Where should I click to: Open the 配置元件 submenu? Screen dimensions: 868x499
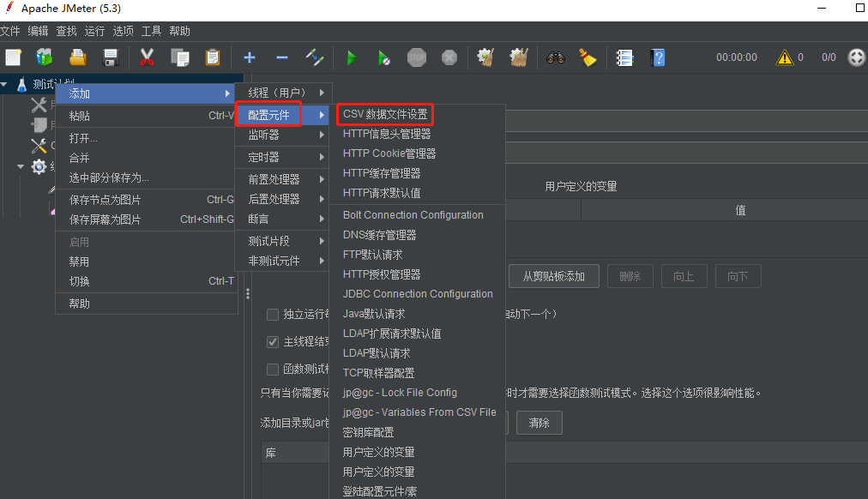click(x=284, y=115)
